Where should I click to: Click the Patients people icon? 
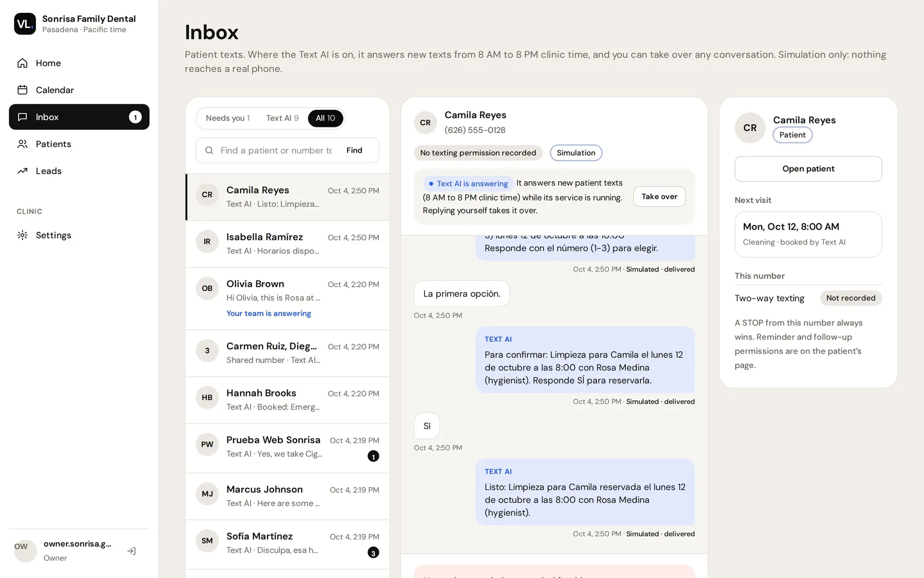pos(22,144)
